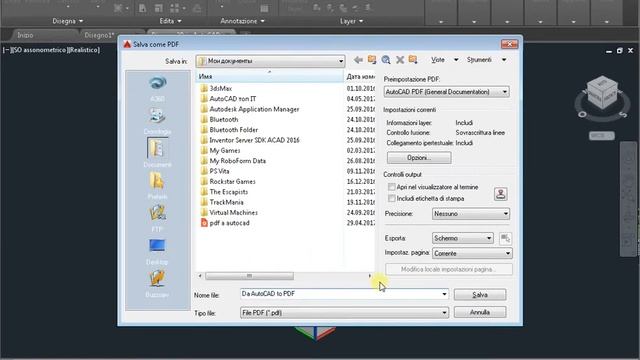Create a new folder via toolbar icon
The image size is (640, 360).
click(x=413, y=60)
